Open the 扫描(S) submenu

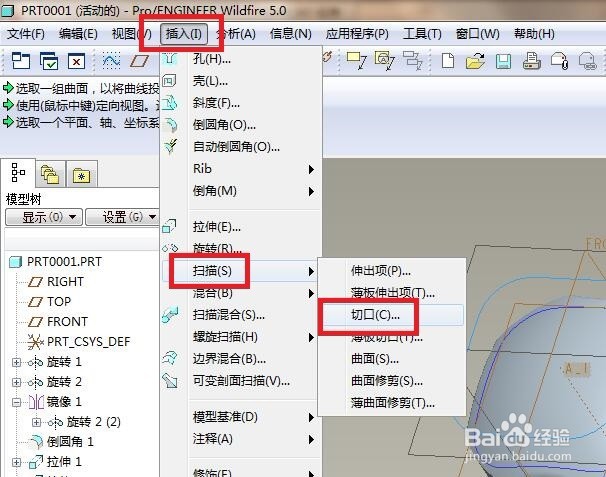coord(241,271)
